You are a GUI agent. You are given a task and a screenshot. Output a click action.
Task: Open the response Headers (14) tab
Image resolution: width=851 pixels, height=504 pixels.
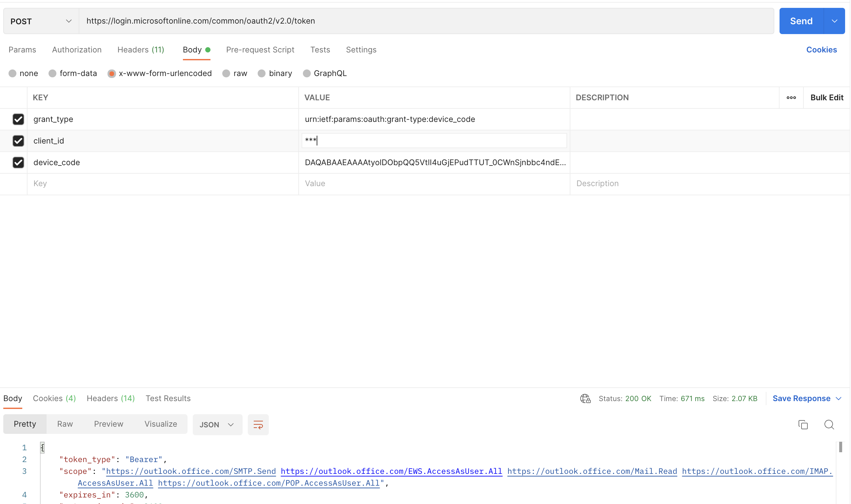[x=111, y=399]
